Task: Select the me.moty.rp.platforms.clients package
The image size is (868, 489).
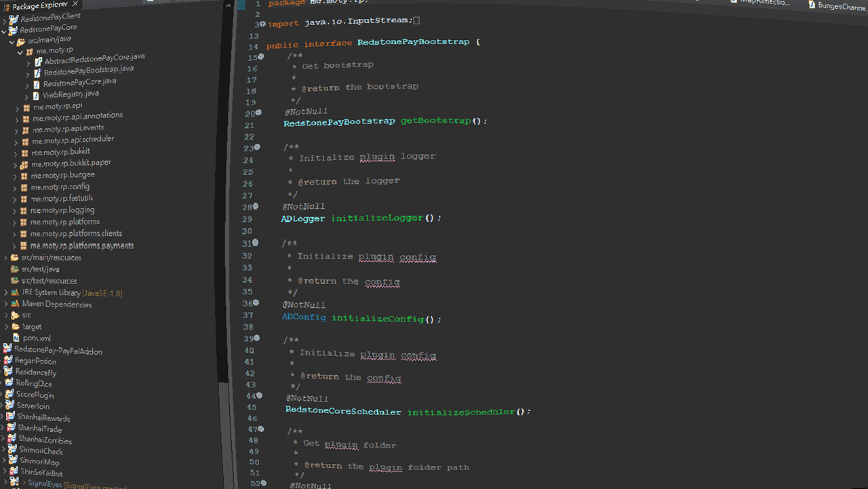Action: point(76,234)
